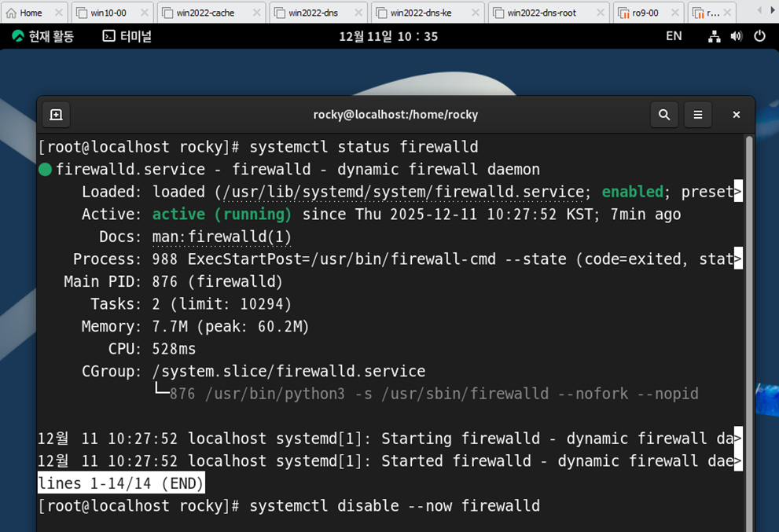
Task: Close the win2022-cache tab
Action: pyautogui.click(x=257, y=13)
